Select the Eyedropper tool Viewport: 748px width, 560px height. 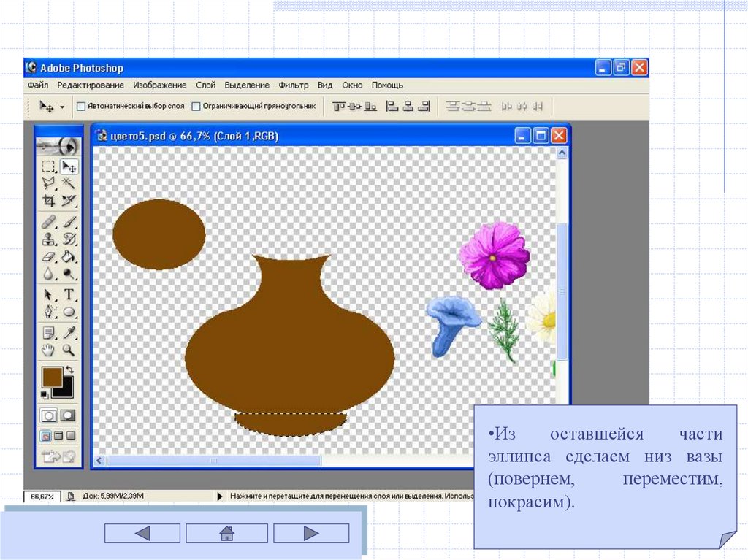pyautogui.click(x=69, y=332)
